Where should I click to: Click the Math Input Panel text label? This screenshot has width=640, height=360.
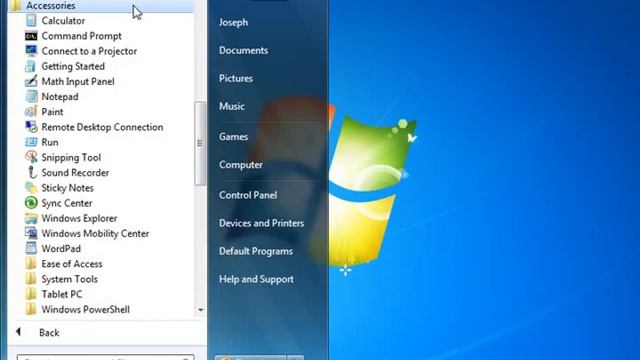(x=78, y=82)
